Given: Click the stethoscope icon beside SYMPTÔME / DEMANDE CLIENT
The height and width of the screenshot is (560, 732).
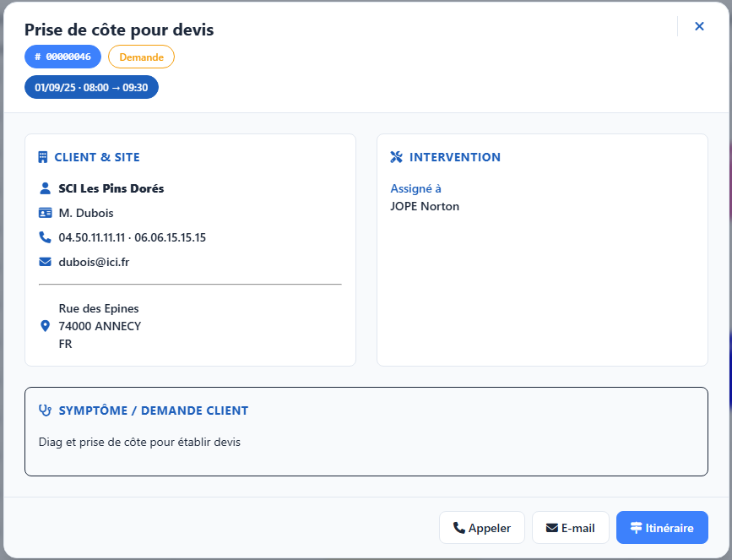Looking at the screenshot, I should (x=45, y=410).
